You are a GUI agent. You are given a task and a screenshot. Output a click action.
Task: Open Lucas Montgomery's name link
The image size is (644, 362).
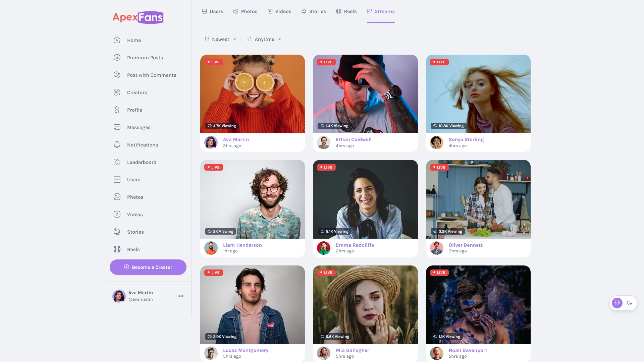[246, 350]
